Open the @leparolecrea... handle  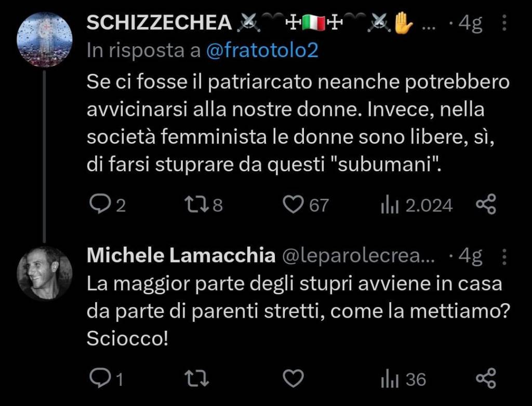pyautogui.click(x=358, y=255)
